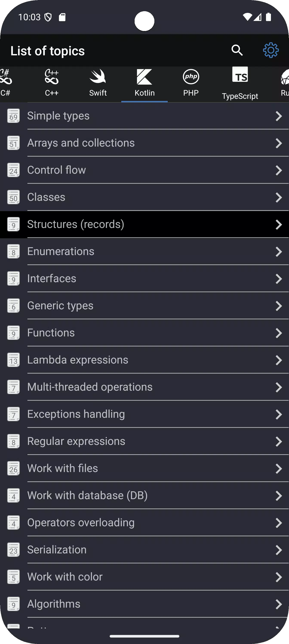The width and height of the screenshot is (289, 644).
Task: Open the Structures (records) topic
Action: click(144, 224)
